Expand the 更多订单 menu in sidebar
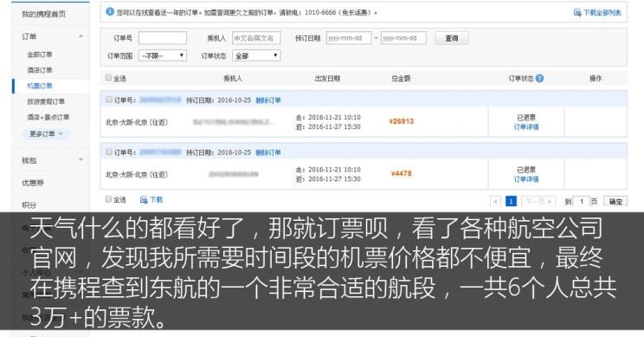 coord(46,134)
